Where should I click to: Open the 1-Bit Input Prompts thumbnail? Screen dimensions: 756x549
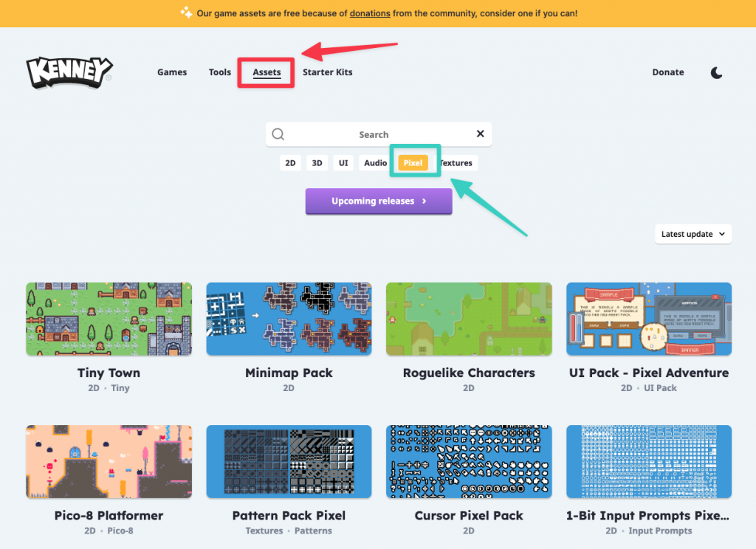click(x=649, y=462)
